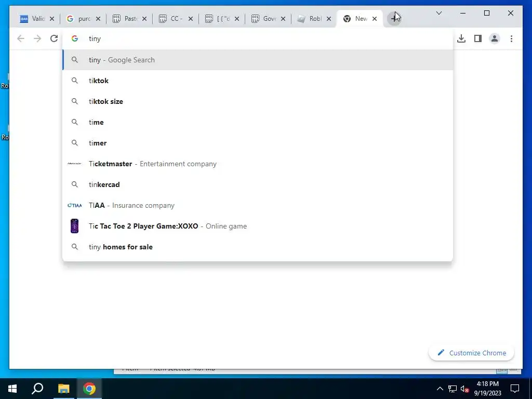This screenshot has width=532, height=399.
Task: Select Ticketmaster Entertainment company suggestion
Action: pos(258,164)
